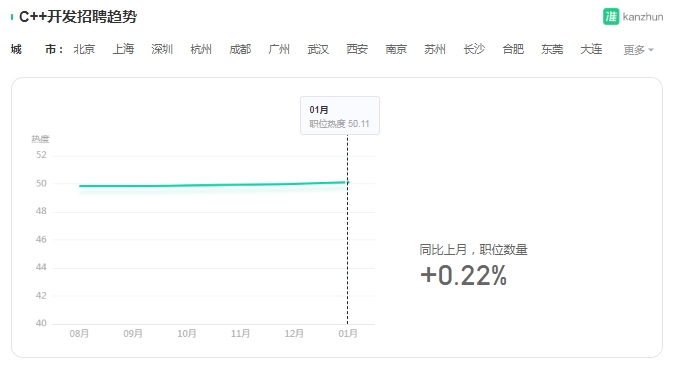The width and height of the screenshot is (675, 380).
Task: Select 长沙 city option
Action: click(x=474, y=49)
